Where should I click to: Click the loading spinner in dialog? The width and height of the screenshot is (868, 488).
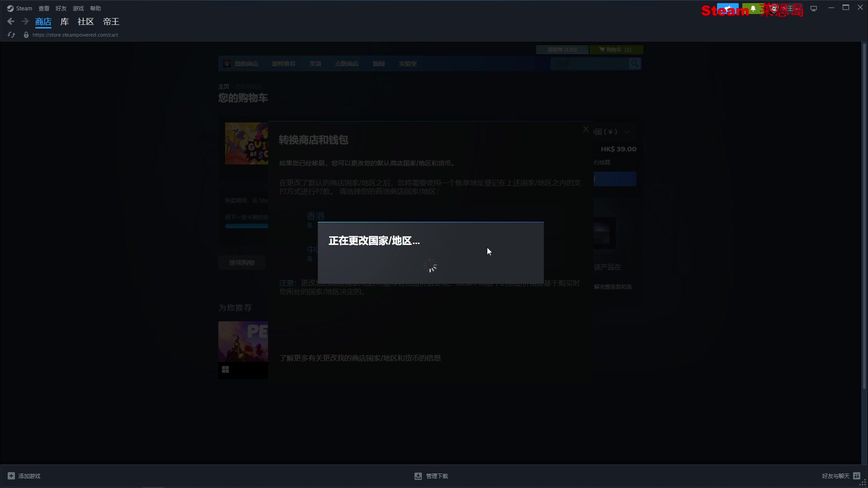pos(430,266)
